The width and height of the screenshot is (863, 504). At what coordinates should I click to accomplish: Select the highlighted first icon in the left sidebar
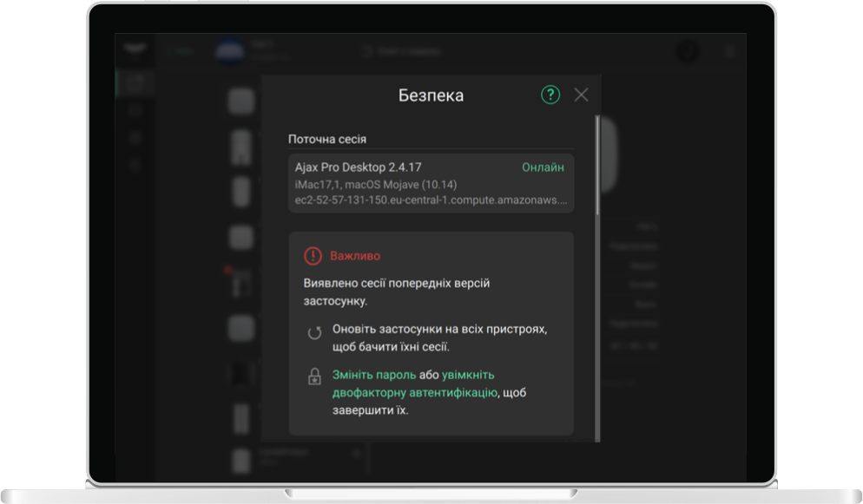point(135,83)
